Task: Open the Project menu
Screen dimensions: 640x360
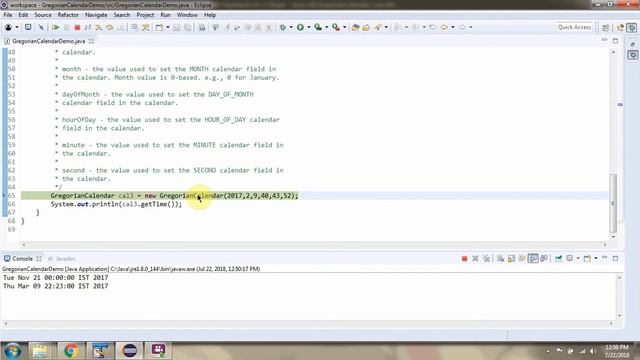Action: [x=145, y=15]
